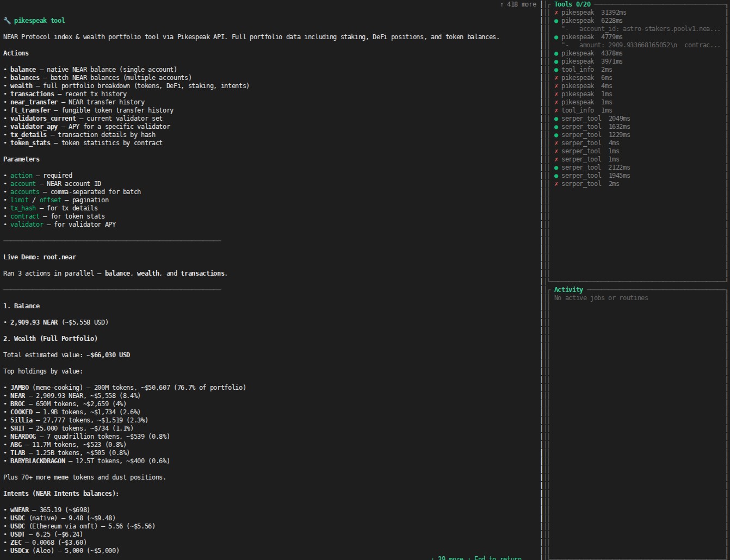The height and width of the screenshot is (560, 730).
Task: Click the NEARDOG holding row
Action: [86, 437]
